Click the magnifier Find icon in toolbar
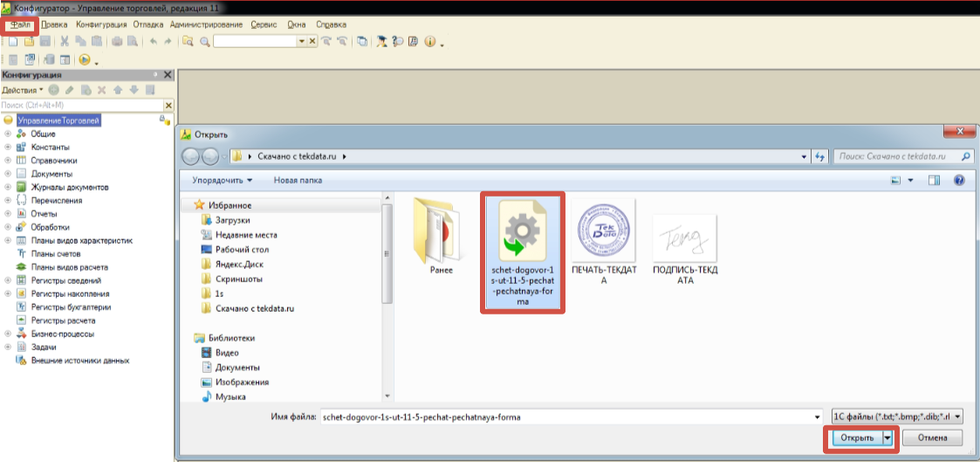The width and height of the screenshot is (980, 462). click(x=203, y=41)
